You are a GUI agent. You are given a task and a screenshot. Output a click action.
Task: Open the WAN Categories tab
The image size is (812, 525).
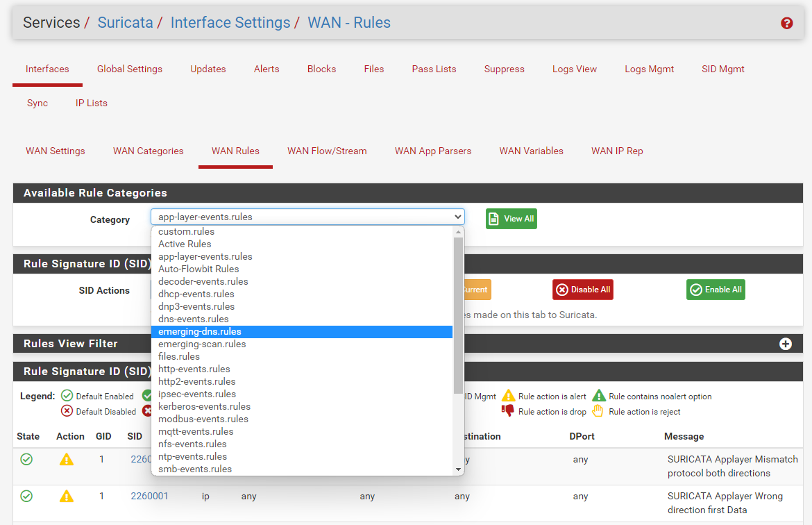148,151
